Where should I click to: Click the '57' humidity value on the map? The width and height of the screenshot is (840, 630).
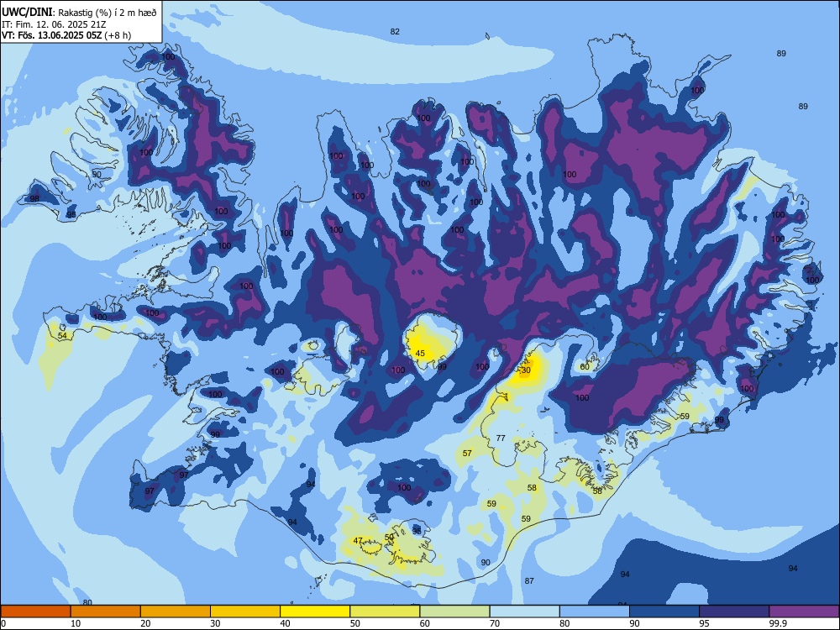tap(467, 454)
